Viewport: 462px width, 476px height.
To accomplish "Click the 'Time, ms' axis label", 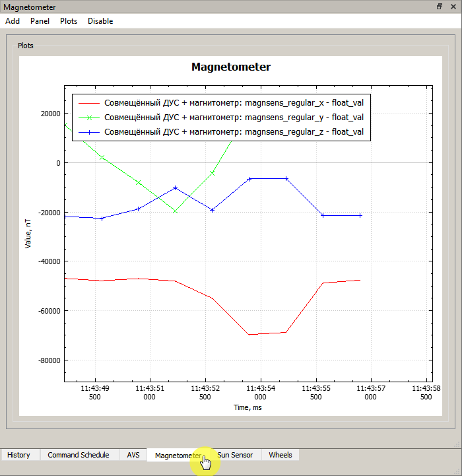I will click(x=247, y=407).
